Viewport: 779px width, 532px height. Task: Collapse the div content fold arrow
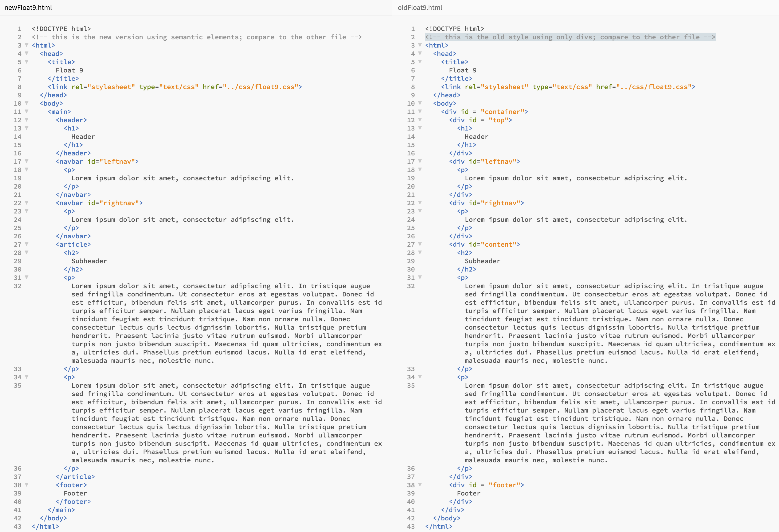click(x=420, y=244)
